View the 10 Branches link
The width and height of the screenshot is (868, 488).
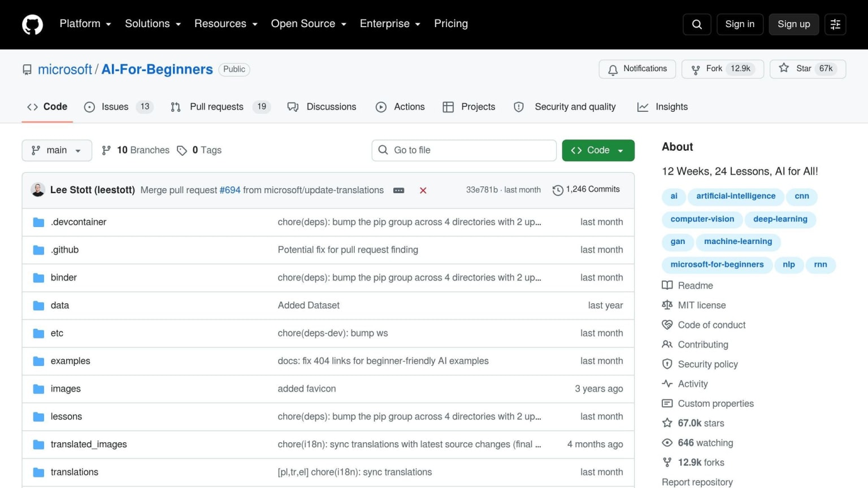coord(136,150)
